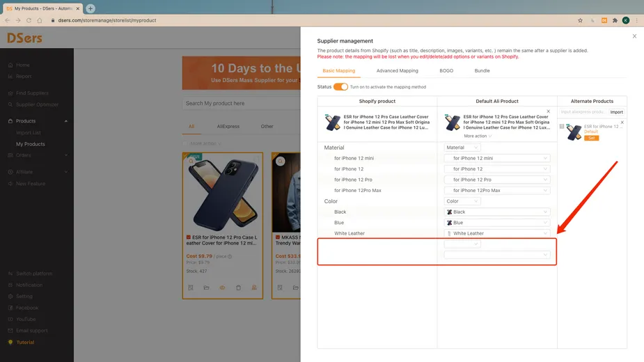The width and height of the screenshot is (644, 362).
Task: Open the Home sidebar item
Action: point(22,65)
